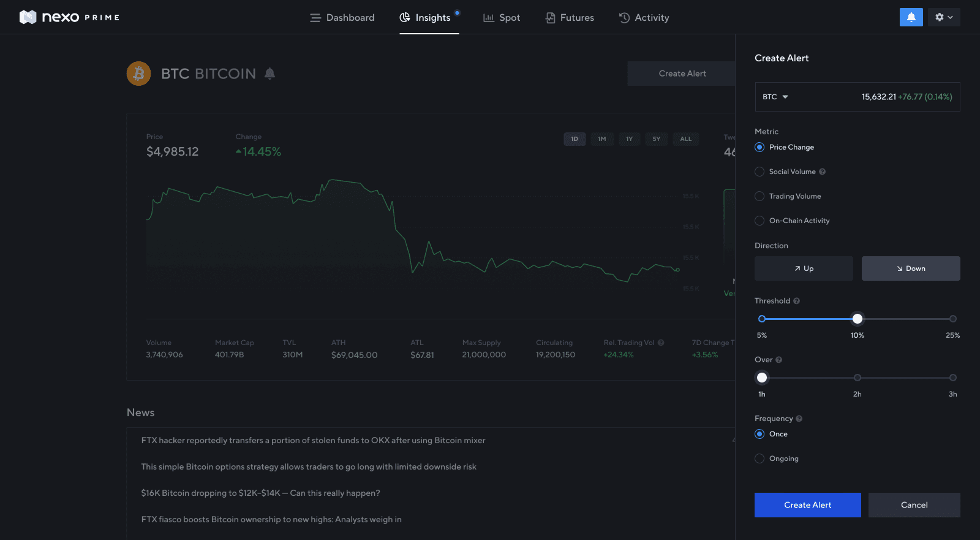Click the Threshold help icon

(796, 301)
